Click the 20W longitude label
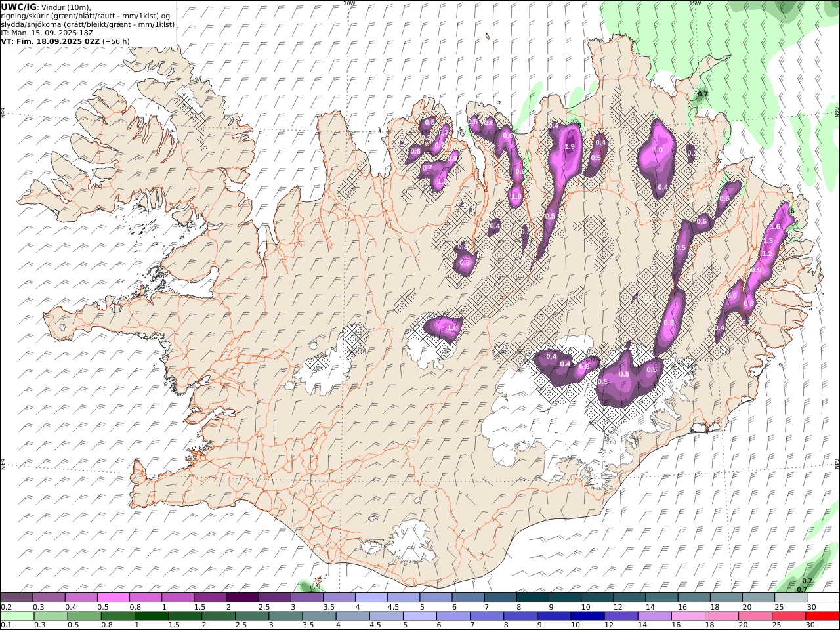840x630 pixels. [x=349, y=3]
